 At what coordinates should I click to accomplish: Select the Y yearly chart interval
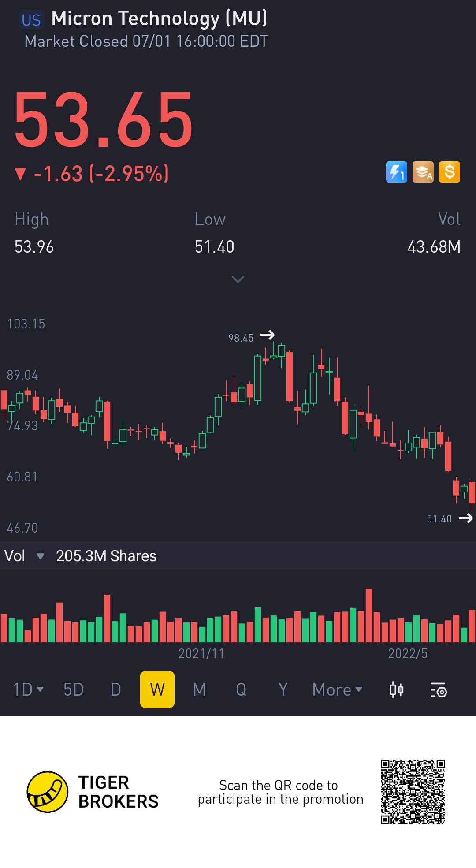click(x=283, y=689)
